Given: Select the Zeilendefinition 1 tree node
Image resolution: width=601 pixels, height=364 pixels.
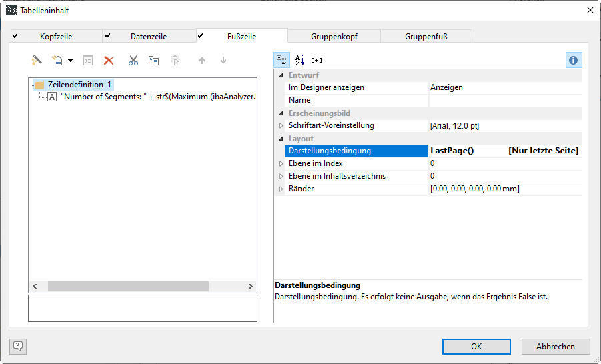Looking at the screenshot, I should pyautogui.click(x=75, y=85).
